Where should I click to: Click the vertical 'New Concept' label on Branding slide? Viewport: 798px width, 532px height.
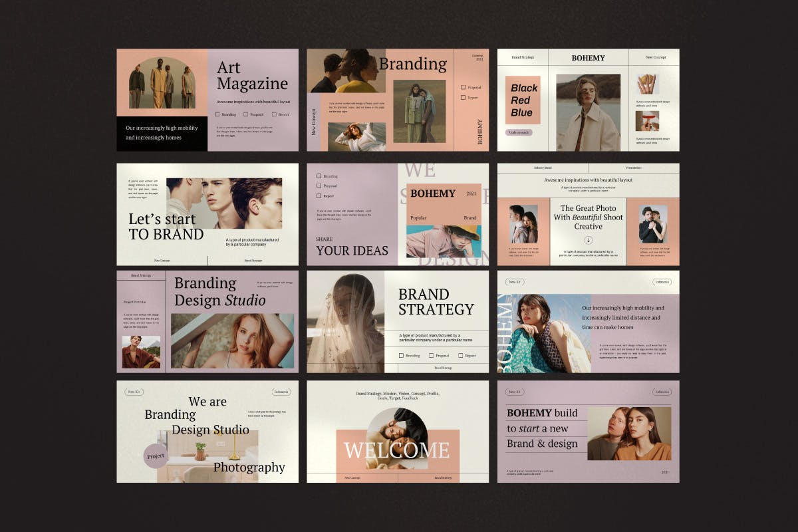314,122
